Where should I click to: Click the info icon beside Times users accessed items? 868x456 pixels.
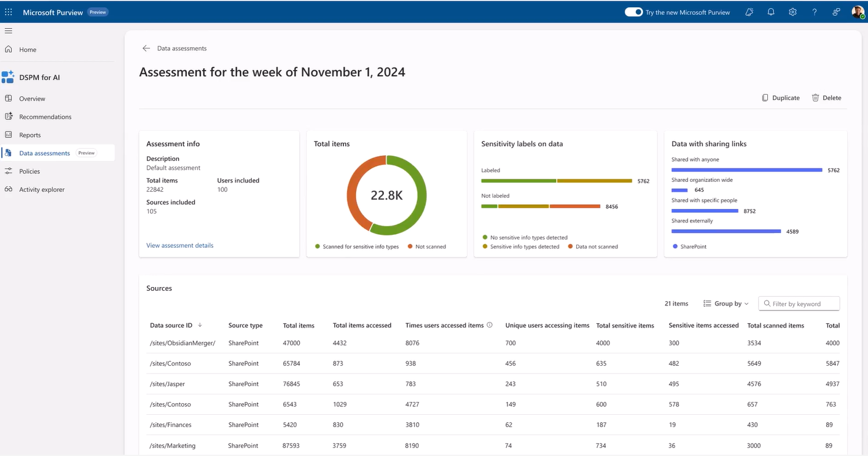490,325
